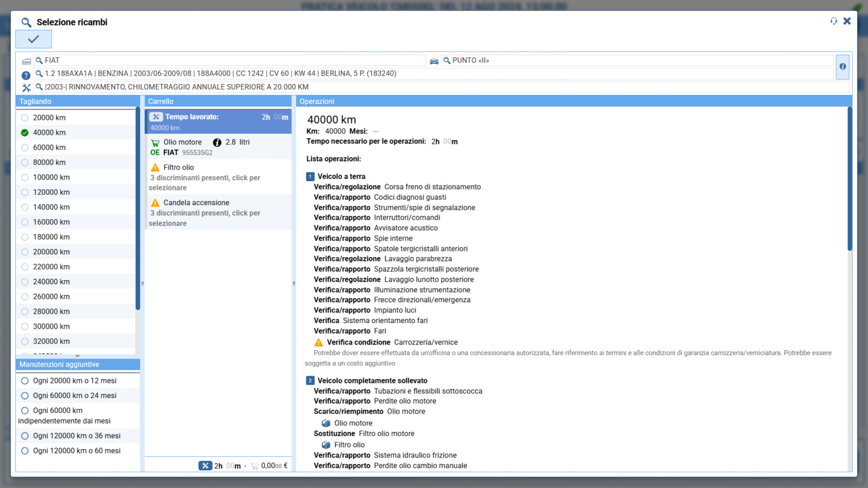Select the 20000 km radio option

(x=25, y=117)
